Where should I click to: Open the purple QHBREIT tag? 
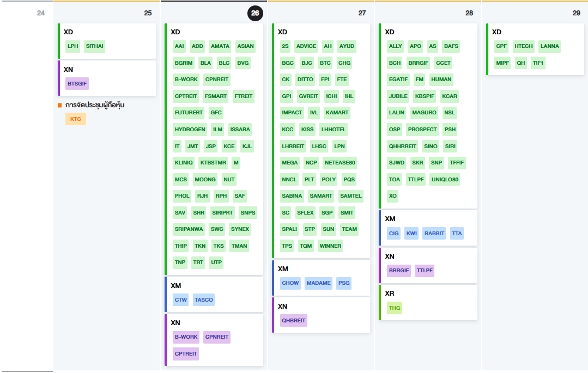(x=293, y=321)
